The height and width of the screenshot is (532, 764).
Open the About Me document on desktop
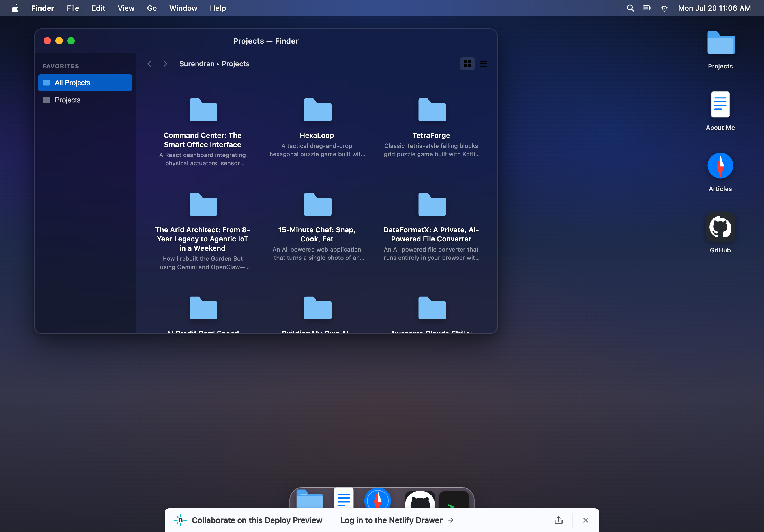(x=720, y=104)
